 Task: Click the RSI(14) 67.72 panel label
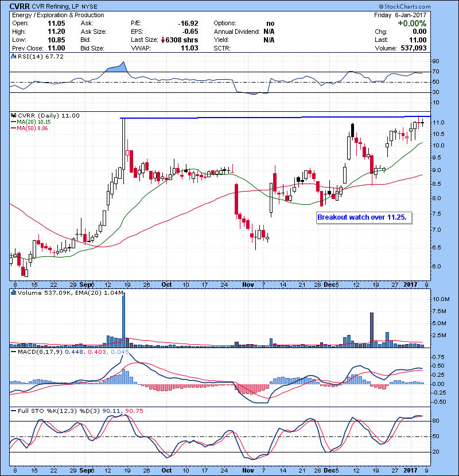click(41, 56)
